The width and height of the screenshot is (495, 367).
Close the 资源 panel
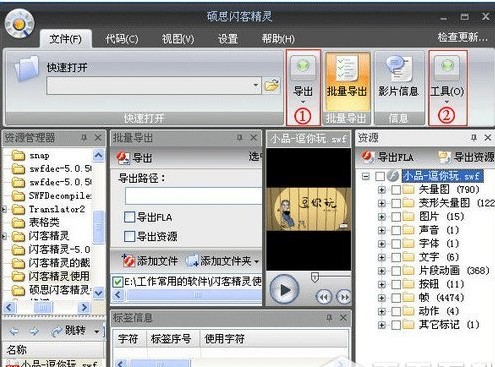[x=488, y=138]
